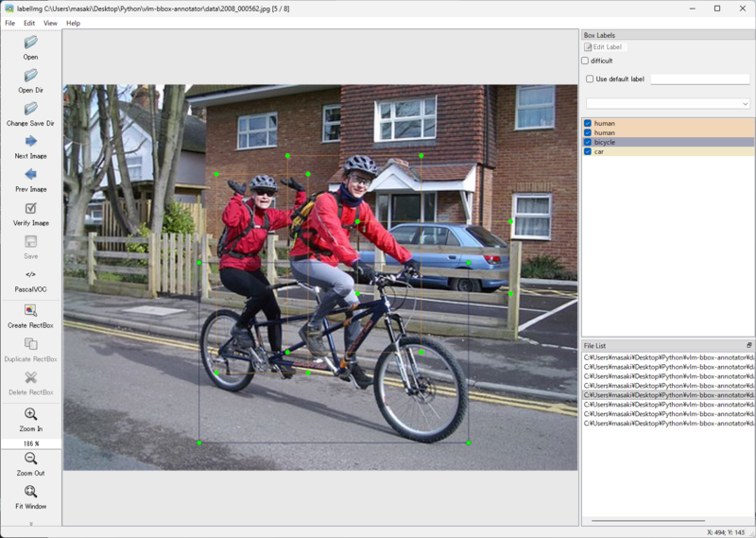The width and height of the screenshot is (756, 538).
Task: Uncheck the second human label checkbox
Action: (588, 132)
